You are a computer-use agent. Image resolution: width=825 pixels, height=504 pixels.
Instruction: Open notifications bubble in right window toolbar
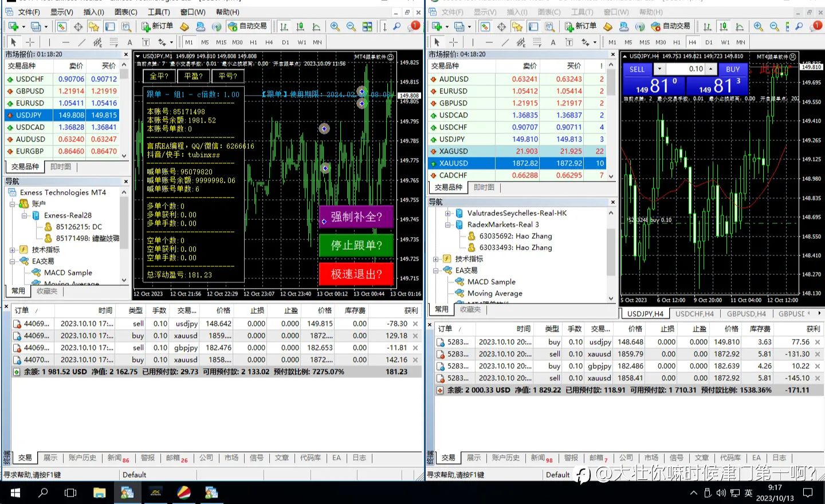(x=816, y=26)
